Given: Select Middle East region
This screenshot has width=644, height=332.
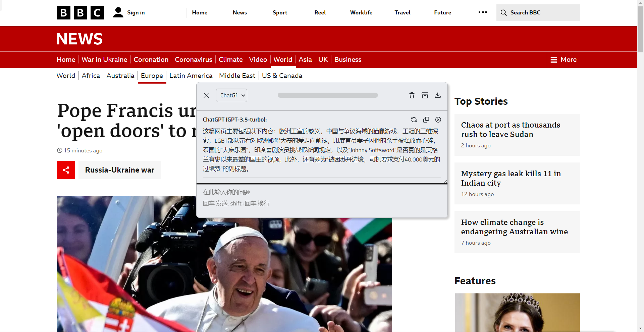Looking at the screenshot, I should pyautogui.click(x=237, y=76).
